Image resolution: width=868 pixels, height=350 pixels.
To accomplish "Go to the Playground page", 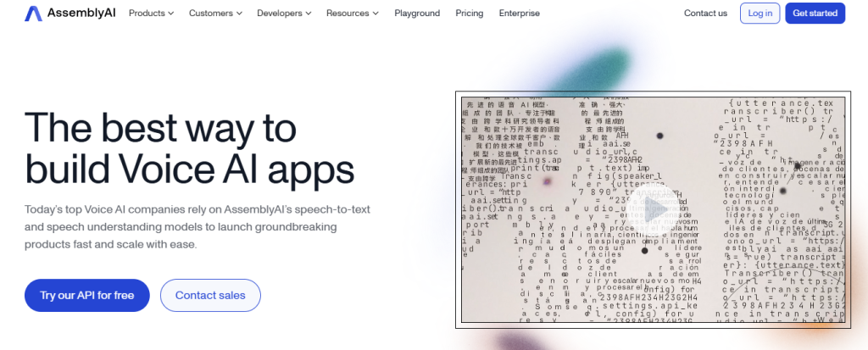I will [x=417, y=14].
